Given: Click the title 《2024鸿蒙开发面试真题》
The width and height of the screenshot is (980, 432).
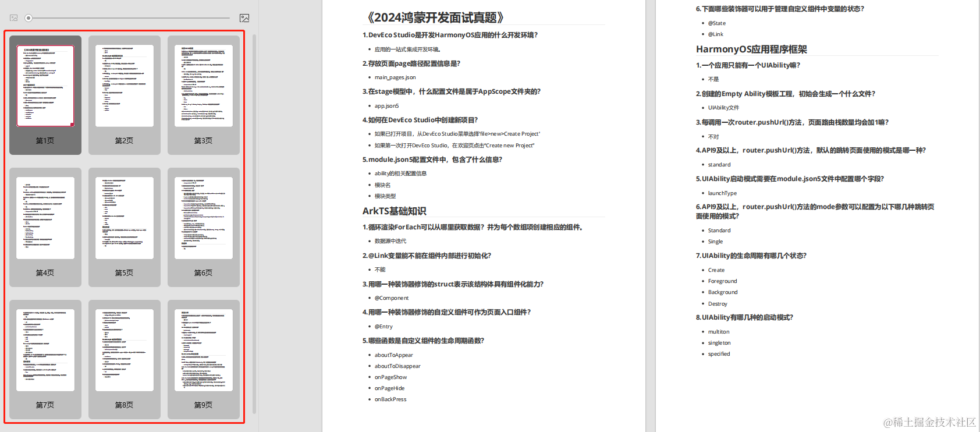Looking at the screenshot, I should pyautogui.click(x=435, y=17).
